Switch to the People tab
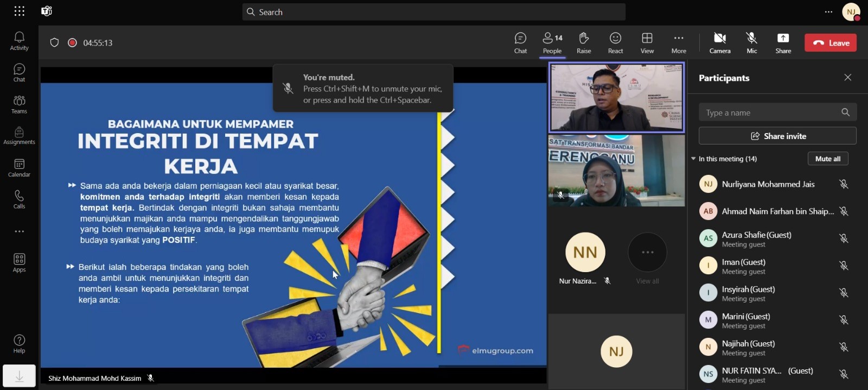 tap(552, 42)
